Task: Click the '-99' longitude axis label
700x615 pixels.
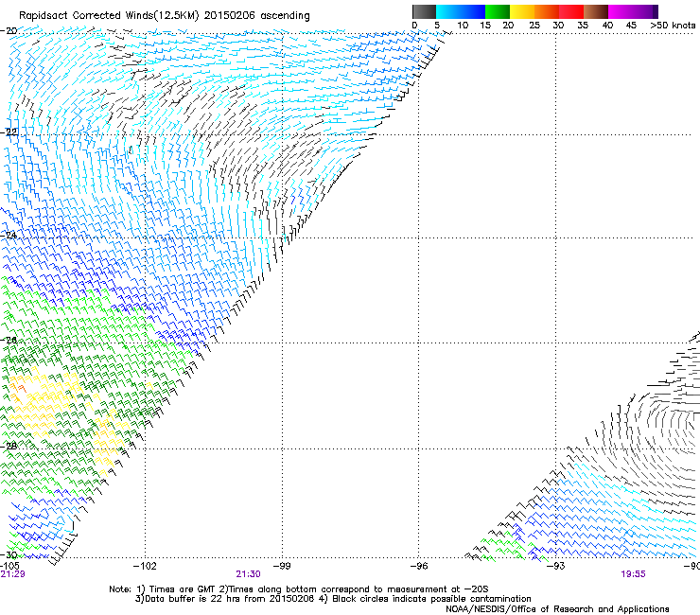Action: tap(282, 566)
